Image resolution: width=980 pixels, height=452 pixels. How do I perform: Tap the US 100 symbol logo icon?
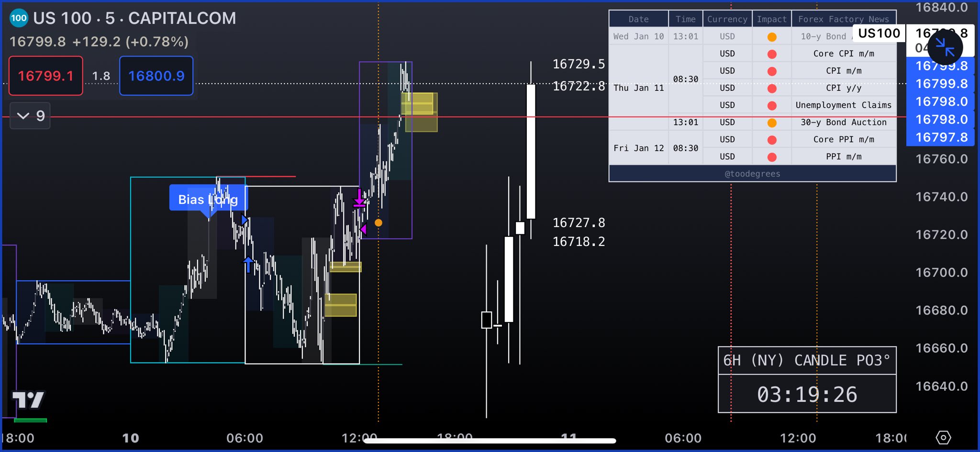point(19,18)
